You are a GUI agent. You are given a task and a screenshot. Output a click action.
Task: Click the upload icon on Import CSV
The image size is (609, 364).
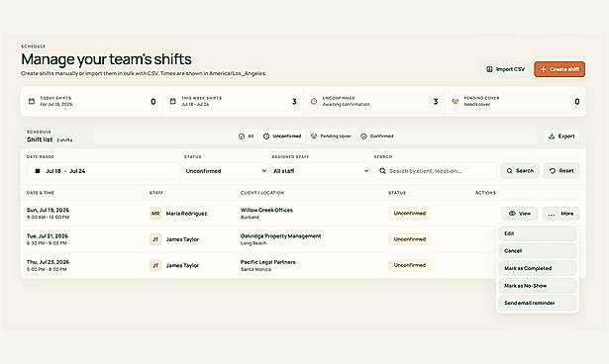coord(489,69)
